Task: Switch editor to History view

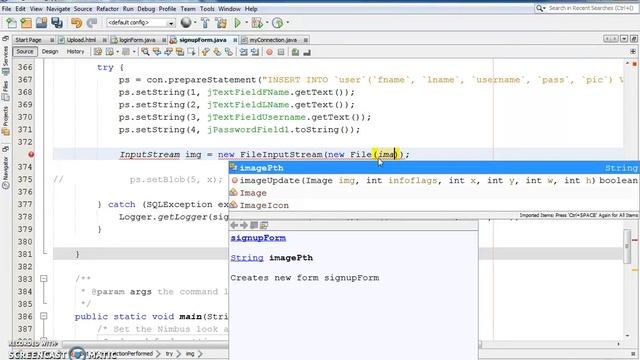Action: [x=75, y=51]
